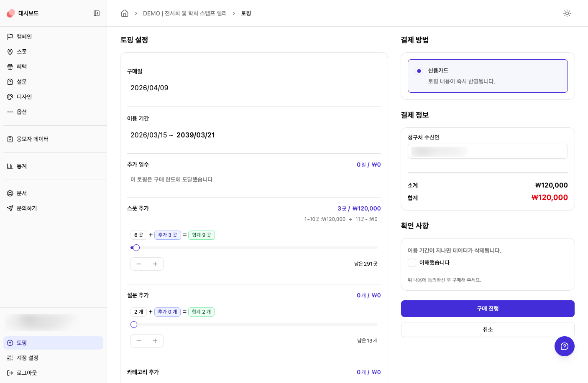Screen dimensions: 588x383
Task: Click the 계정 설정 sliders icon
Action: (x=10, y=358)
